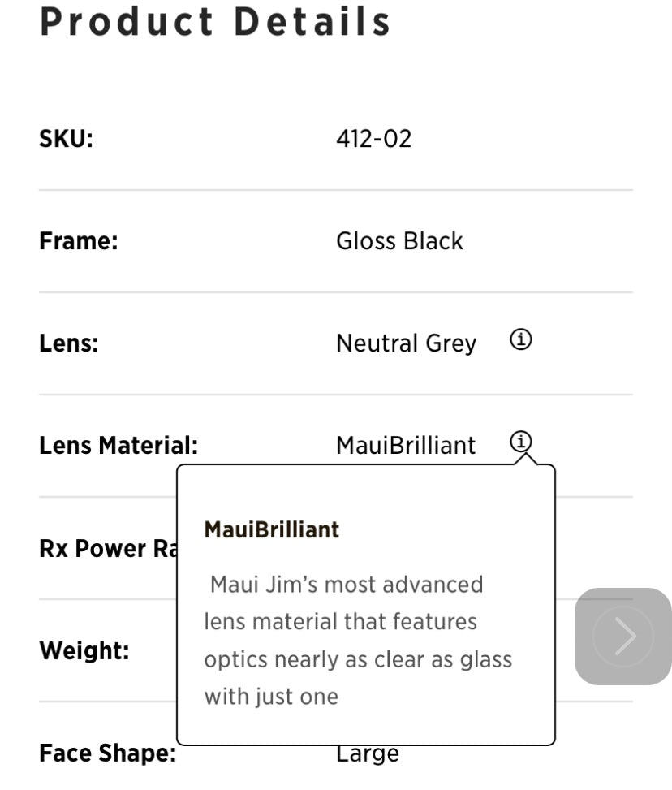Select the Gloss Black frame value
Screen dimensions: 672x790
(x=399, y=241)
